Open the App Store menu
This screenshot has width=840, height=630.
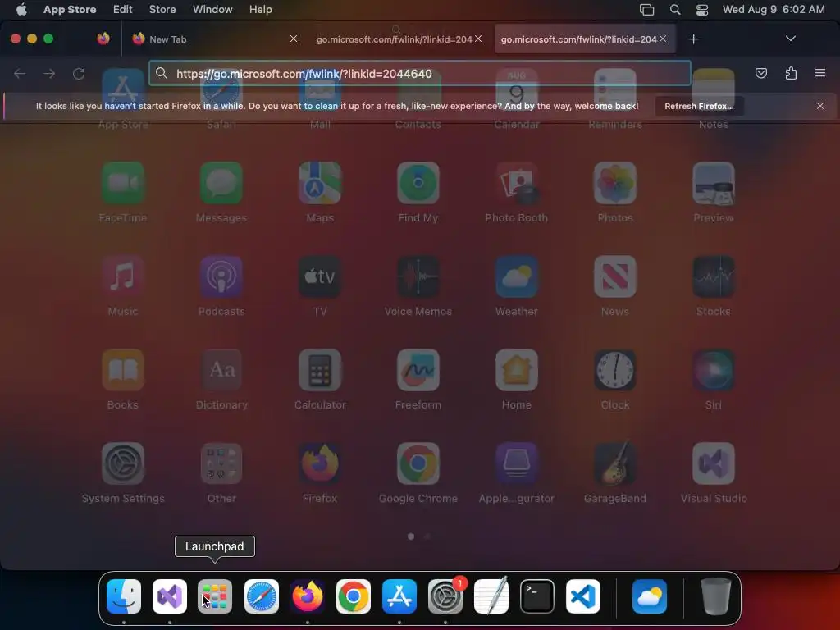point(70,10)
